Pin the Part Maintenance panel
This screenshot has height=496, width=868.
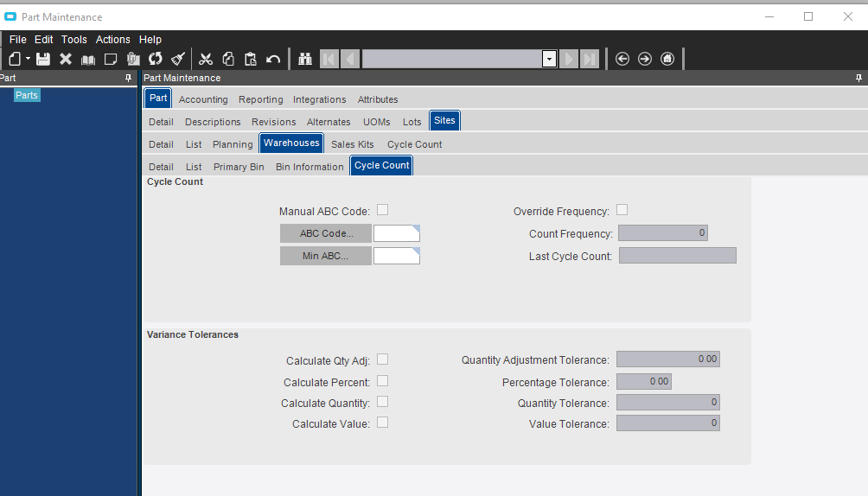point(858,78)
